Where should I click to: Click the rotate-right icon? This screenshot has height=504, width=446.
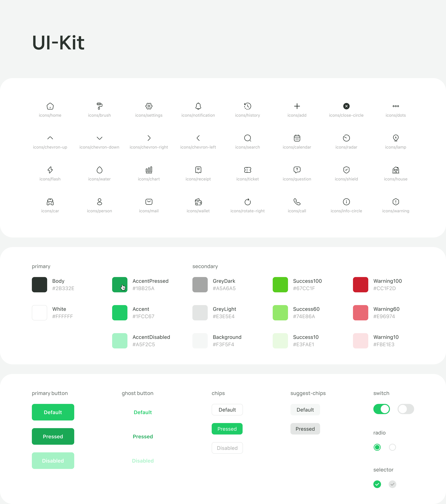coord(247,202)
